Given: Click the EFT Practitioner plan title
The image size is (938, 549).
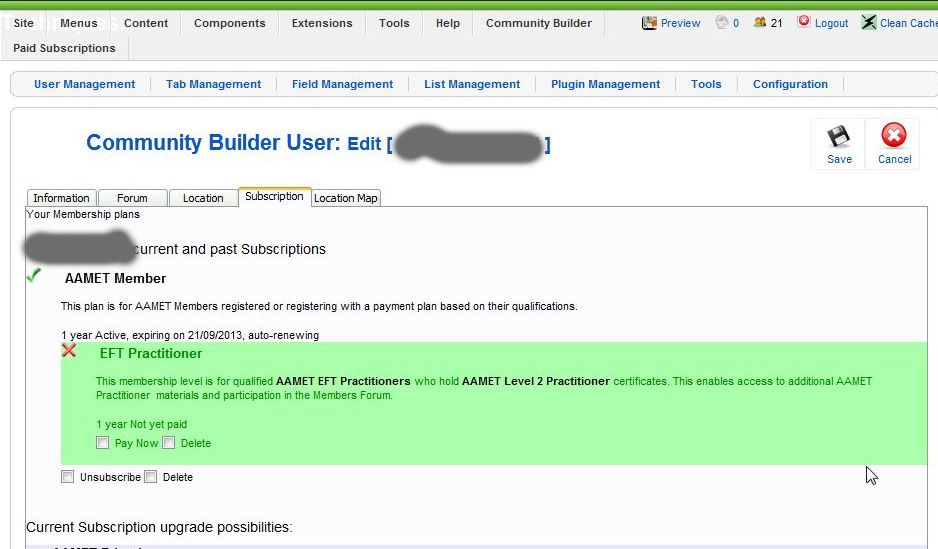Looking at the screenshot, I should coord(151,353).
